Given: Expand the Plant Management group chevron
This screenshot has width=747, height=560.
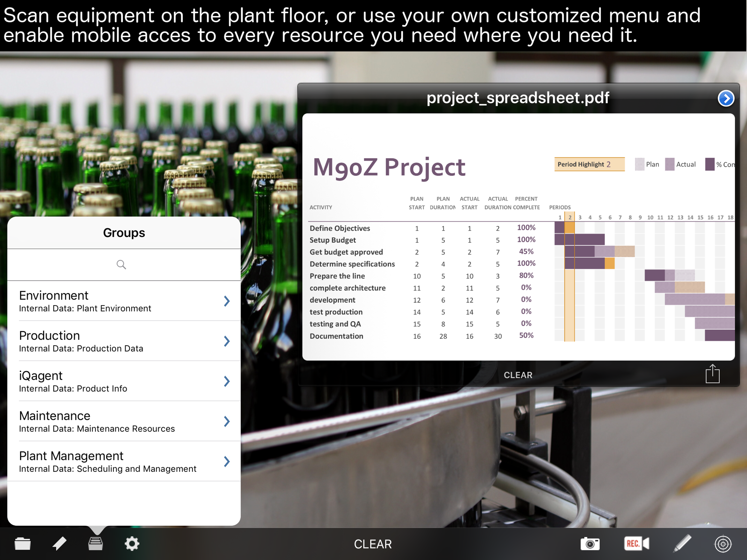Looking at the screenshot, I should click(x=227, y=461).
